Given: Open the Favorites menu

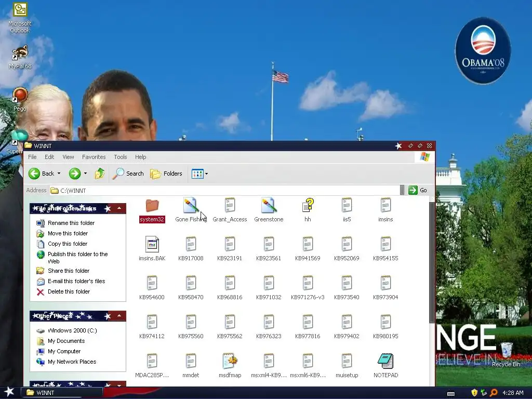Looking at the screenshot, I should coord(94,157).
